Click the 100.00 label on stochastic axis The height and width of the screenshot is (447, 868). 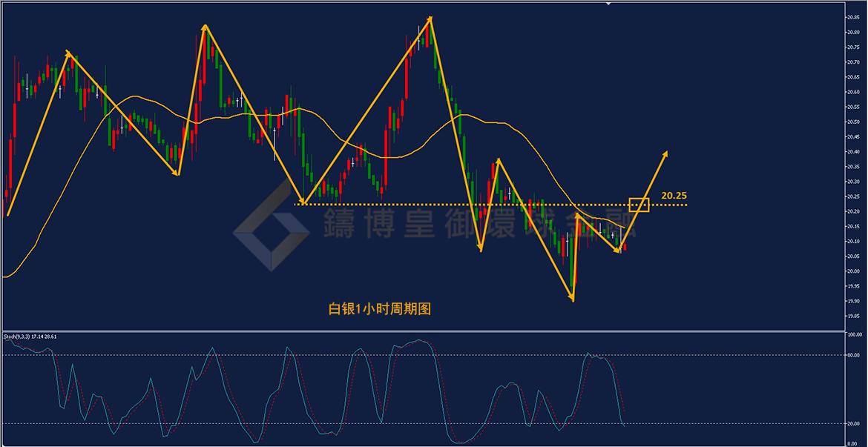coord(854,335)
